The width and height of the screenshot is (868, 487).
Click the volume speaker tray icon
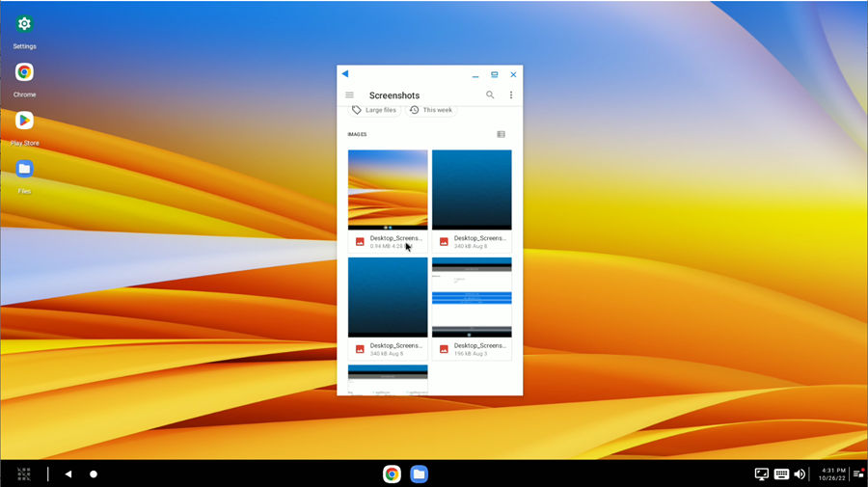coord(800,473)
